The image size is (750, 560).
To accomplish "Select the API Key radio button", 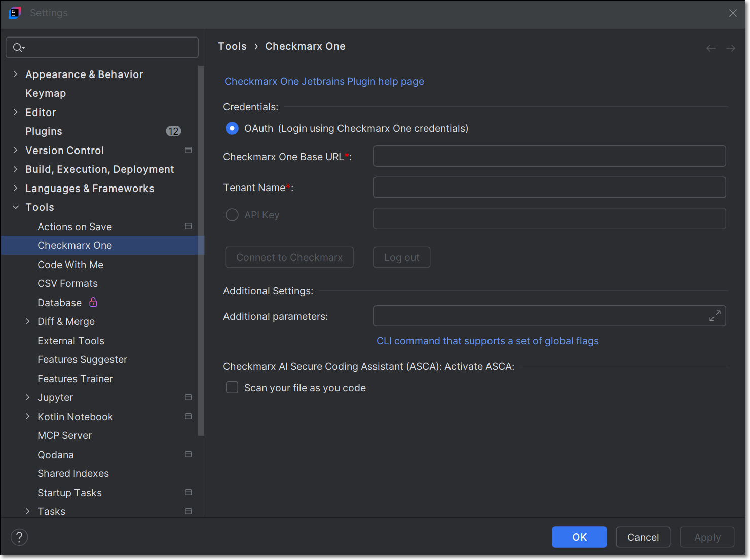I will coord(232,215).
